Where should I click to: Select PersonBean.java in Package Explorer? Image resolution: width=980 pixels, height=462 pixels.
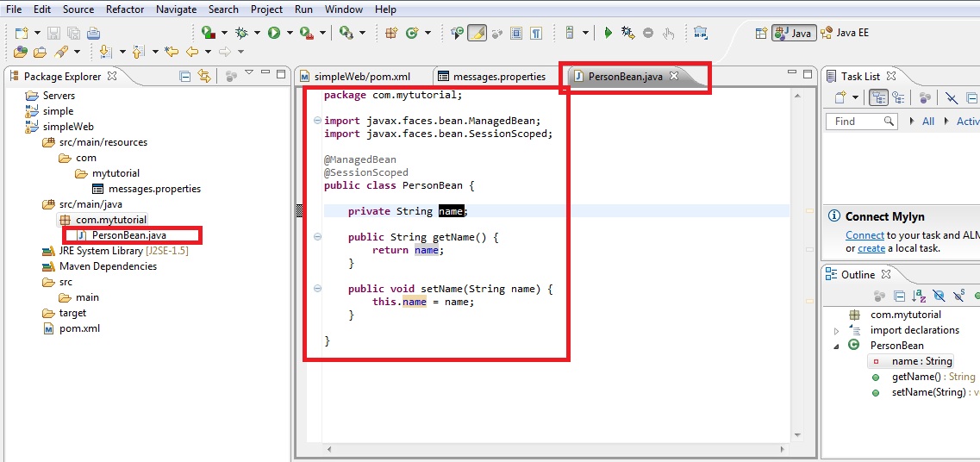129,235
